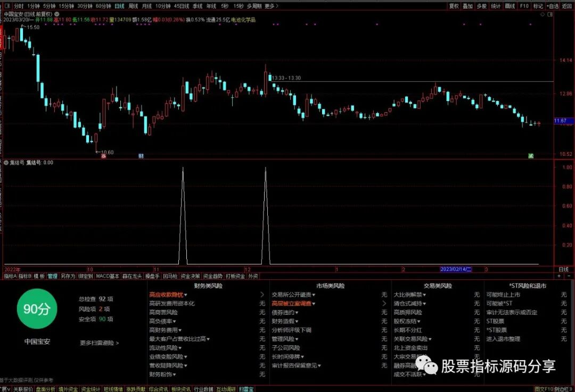Click the arrow next to 高层被立案调查 row
The width and height of the screenshot is (575, 392).
click(384, 303)
